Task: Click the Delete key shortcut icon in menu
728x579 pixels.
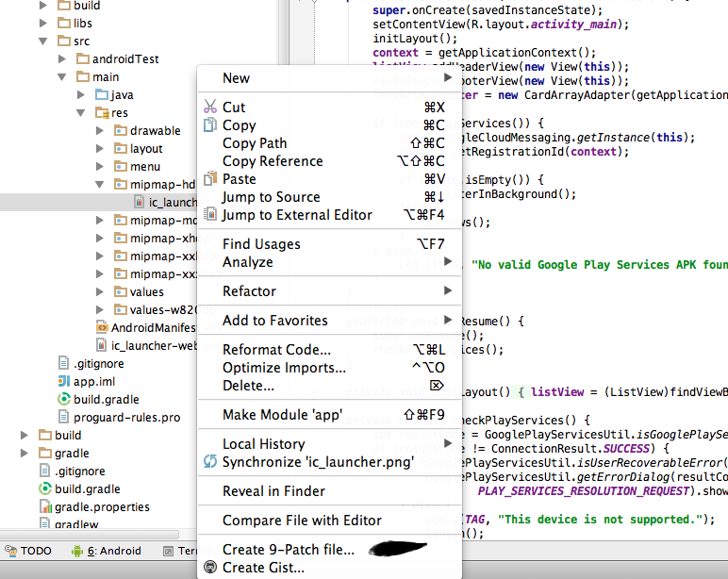Action: [x=437, y=385]
